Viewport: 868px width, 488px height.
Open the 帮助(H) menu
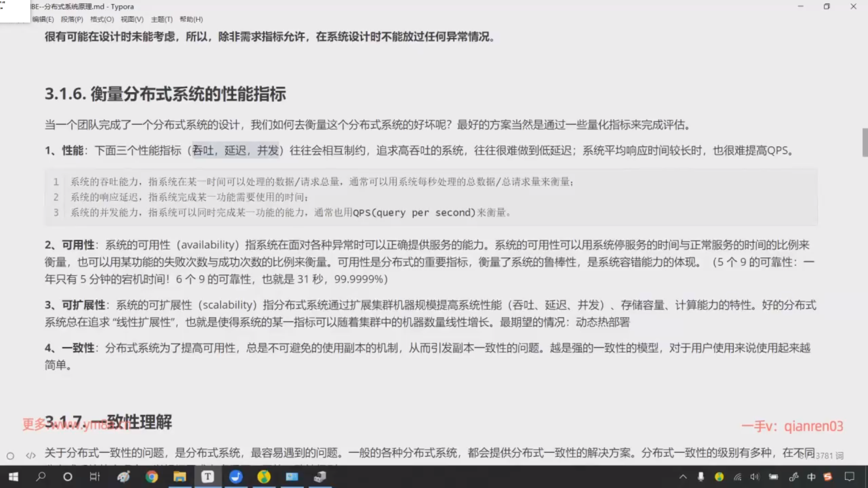pos(191,19)
